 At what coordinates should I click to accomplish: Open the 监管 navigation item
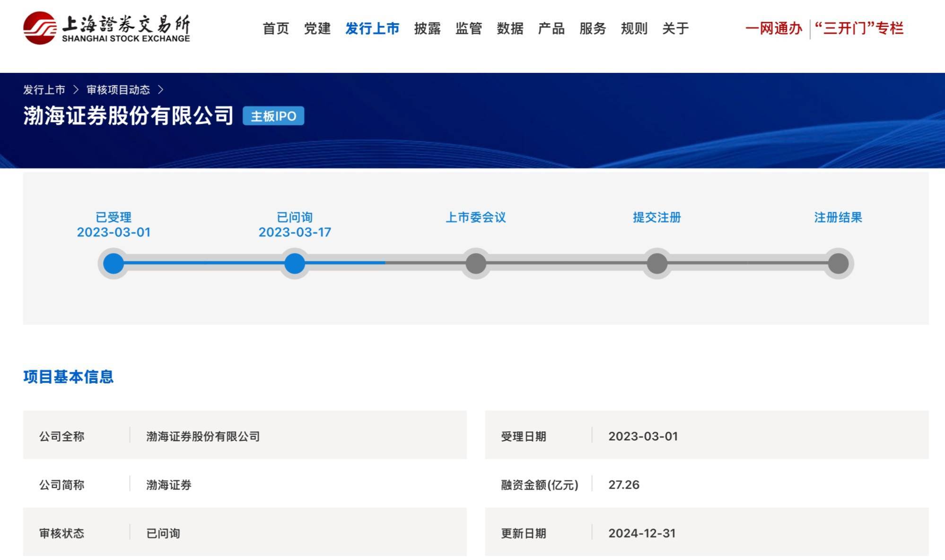(468, 28)
